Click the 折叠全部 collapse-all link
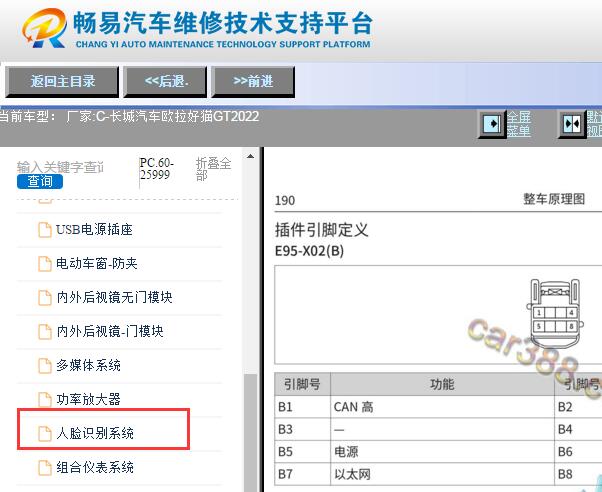Viewport: 602px width, 492px height. [x=213, y=169]
